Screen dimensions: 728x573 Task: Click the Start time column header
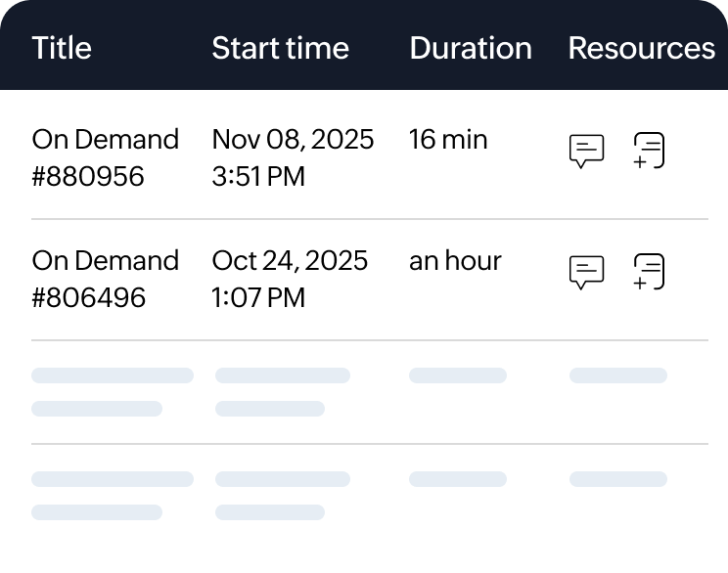click(280, 48)
